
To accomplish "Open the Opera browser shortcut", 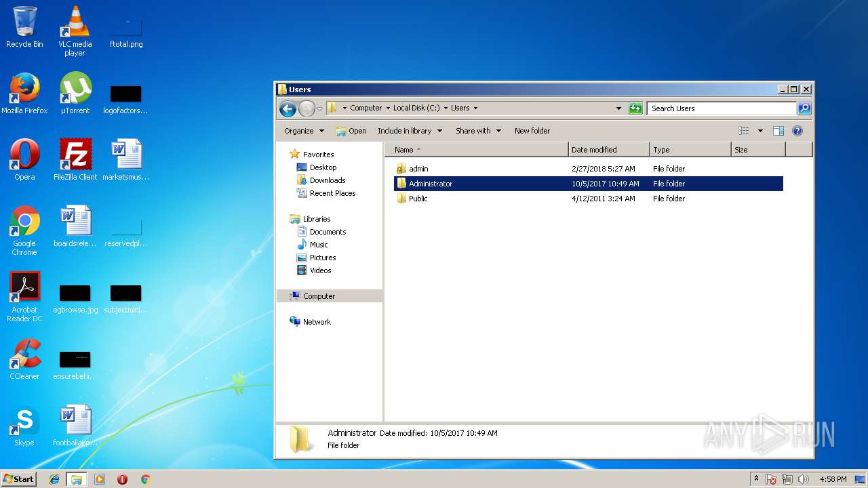I will click(24, 160).
